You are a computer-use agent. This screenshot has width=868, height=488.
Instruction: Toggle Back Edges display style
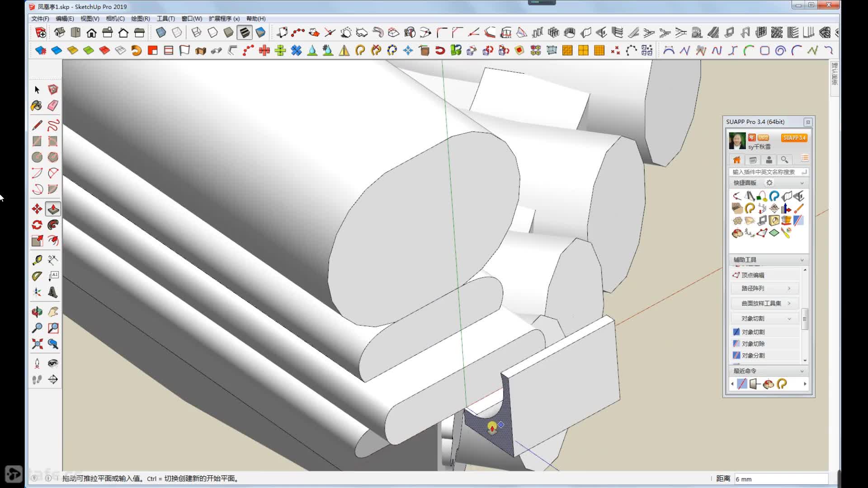pyautogui.click(x=177, y=33)
